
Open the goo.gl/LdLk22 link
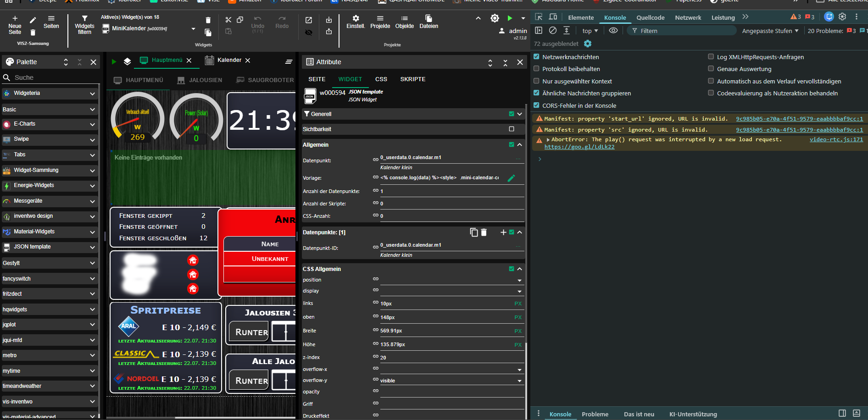(x=579, y=147)
